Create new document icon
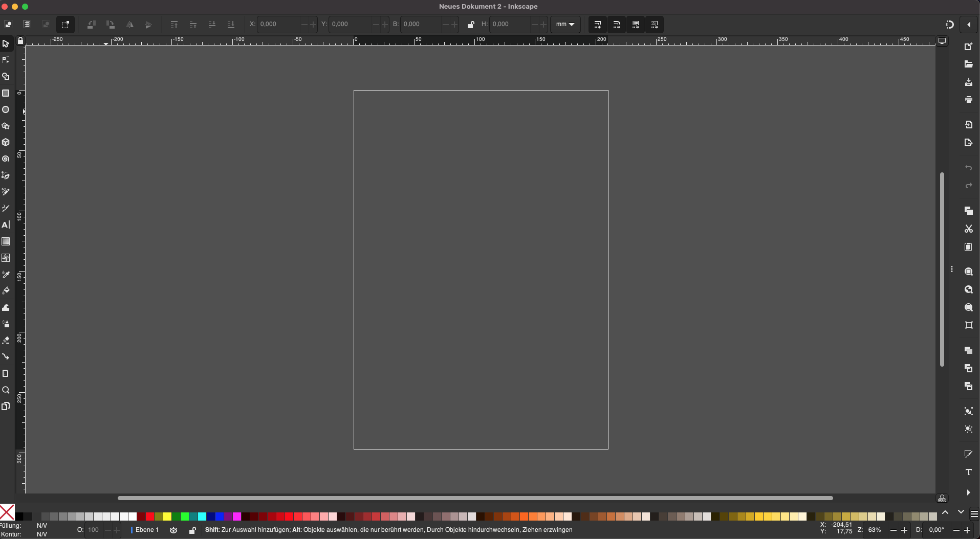 968,47
